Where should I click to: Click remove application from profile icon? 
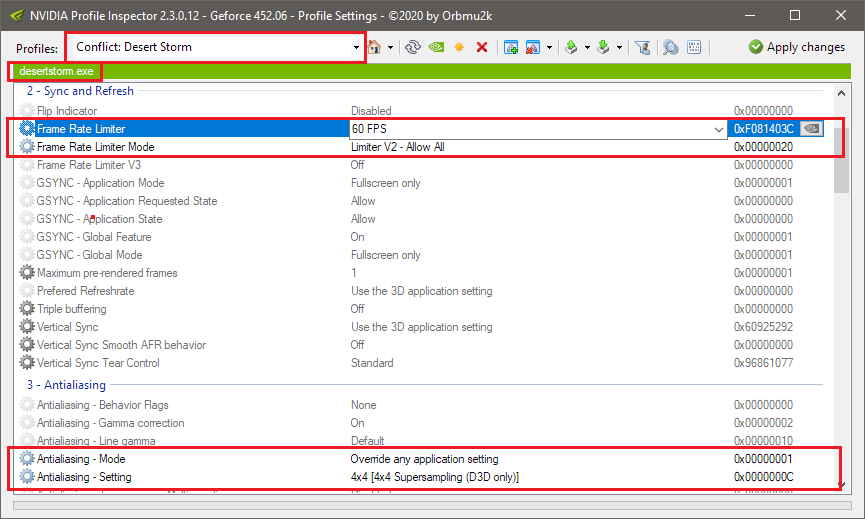click(532, 47)
